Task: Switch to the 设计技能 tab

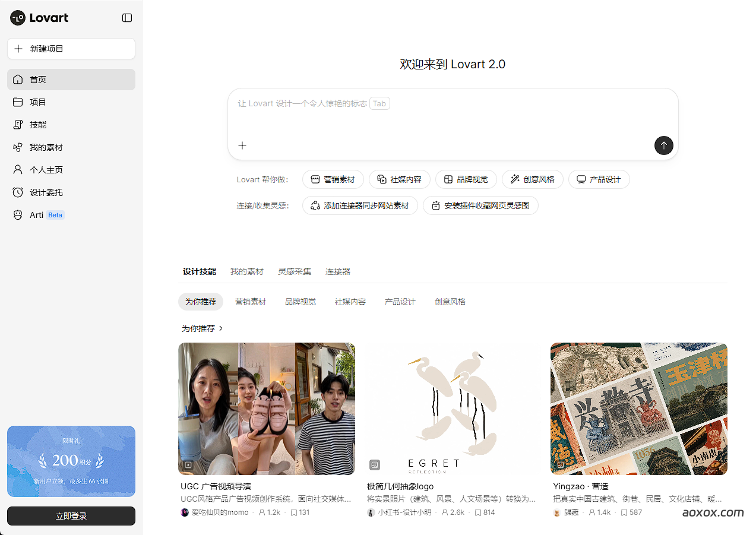Action: (x=200, y=271)
